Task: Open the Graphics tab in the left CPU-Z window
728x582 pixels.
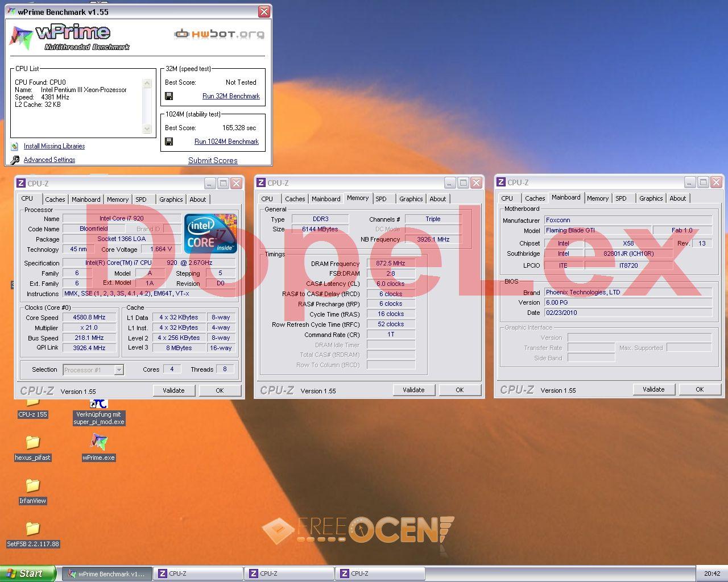Action: click(x=171, y=199)
